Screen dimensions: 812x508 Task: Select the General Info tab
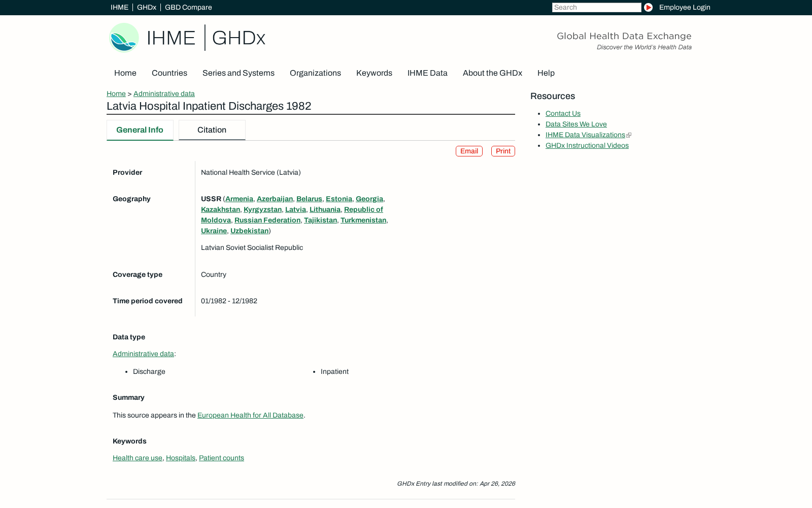click(x=140, y=130)
